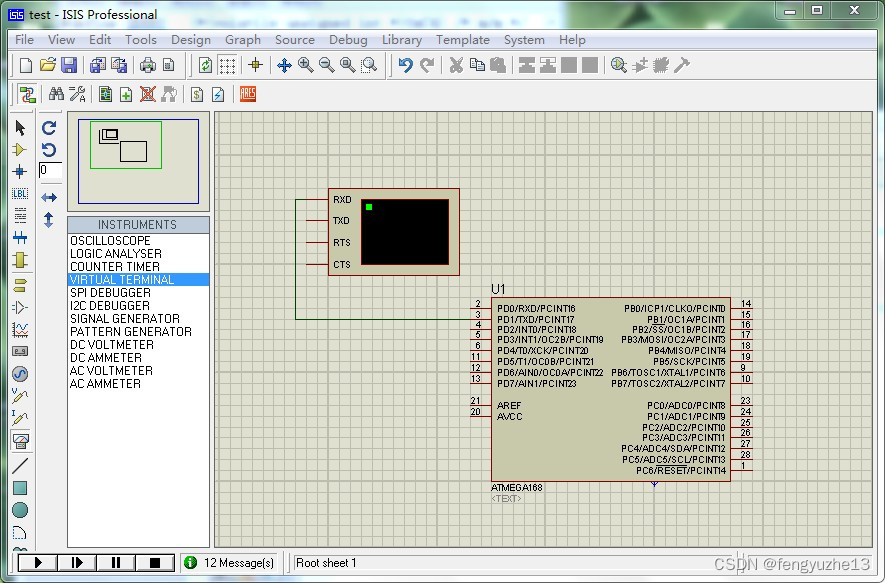Screen dimensions: 885x583
Task: Toggle the grid display button
Action: [x=228, y=65]
